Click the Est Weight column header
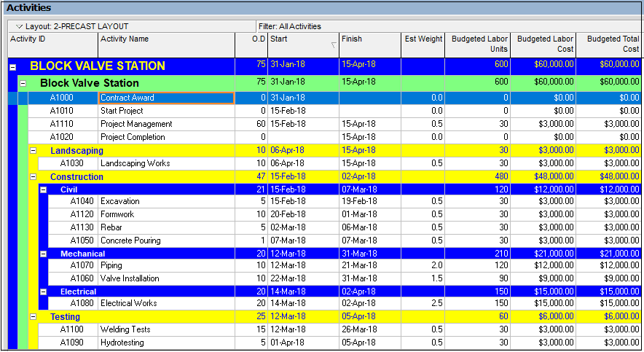This screenshot has height=352, width=644. [423, 44]
